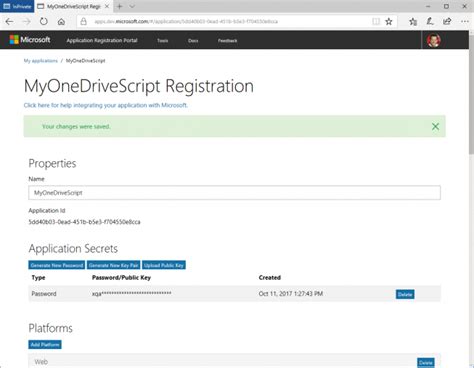Toggle reading view icon in address bar
Viewport: 474px width, 368px height.
(x=376, y=22)
